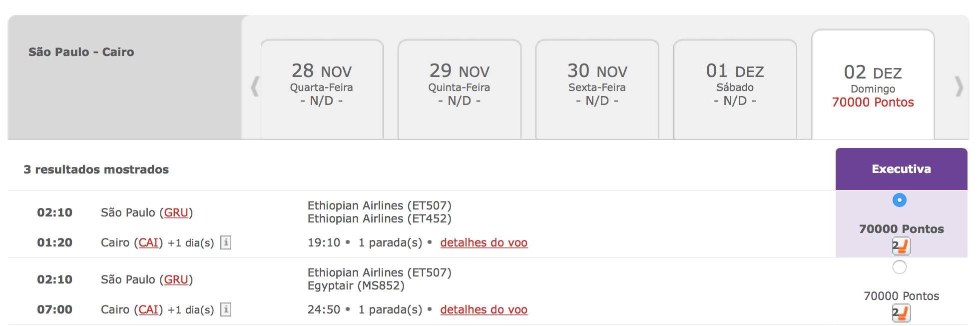This screenshot has width=980, height=326.
Task: Choose the 28 NOV Quarta-Feira date tab
Action: [322, 89]
